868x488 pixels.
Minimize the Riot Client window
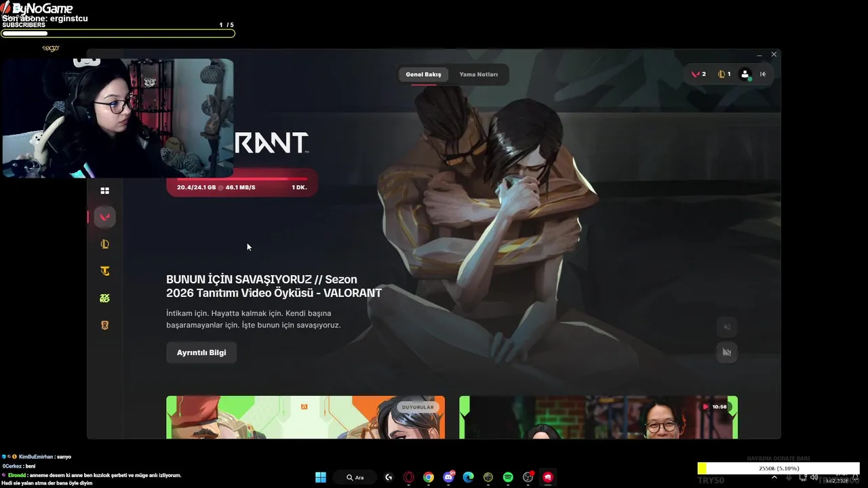click(759, 55)
